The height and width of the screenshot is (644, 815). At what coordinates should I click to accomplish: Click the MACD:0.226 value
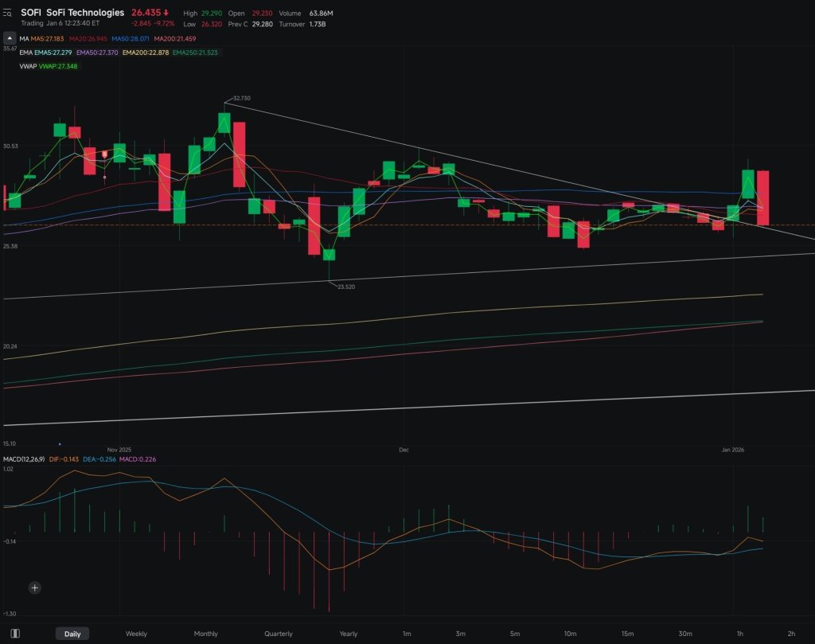(x=138, y=459)
